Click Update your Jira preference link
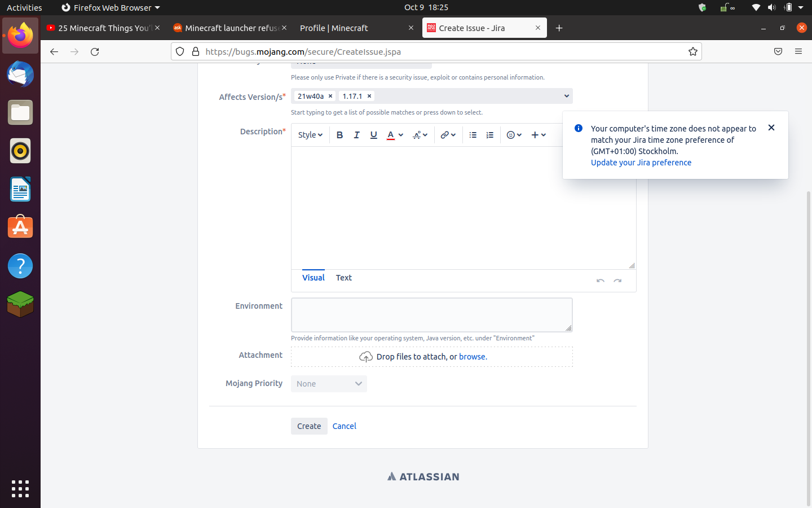Viewport: 812px width, 508px height. pyautogui.click(x=641, y=163)
